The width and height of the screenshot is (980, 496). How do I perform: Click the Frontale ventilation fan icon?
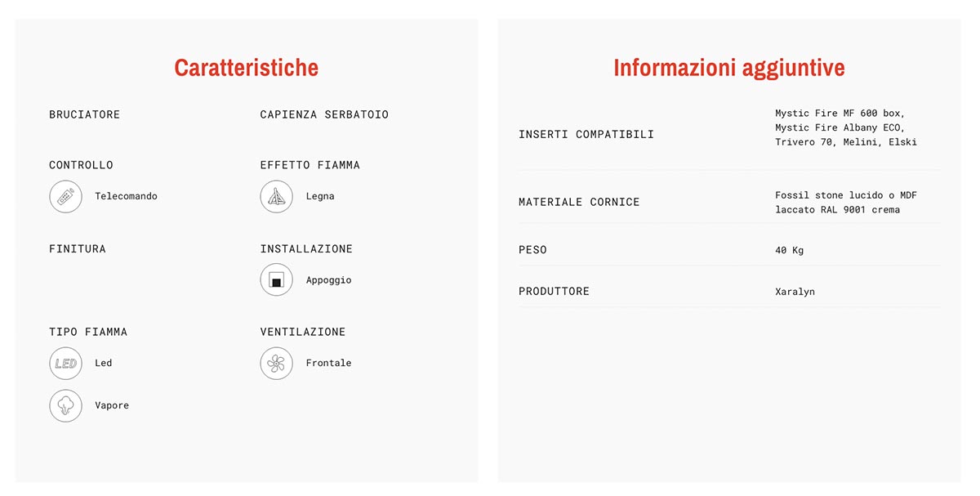[x=276, y=364]
